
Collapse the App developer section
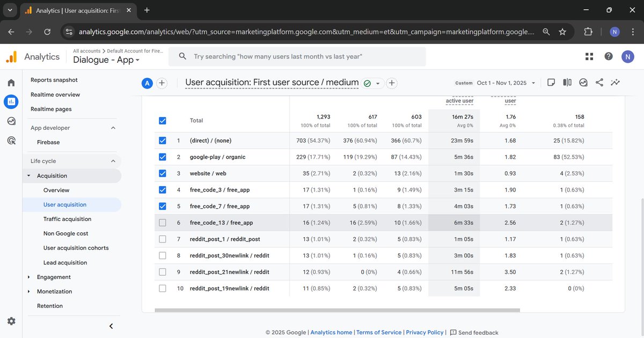113,128
